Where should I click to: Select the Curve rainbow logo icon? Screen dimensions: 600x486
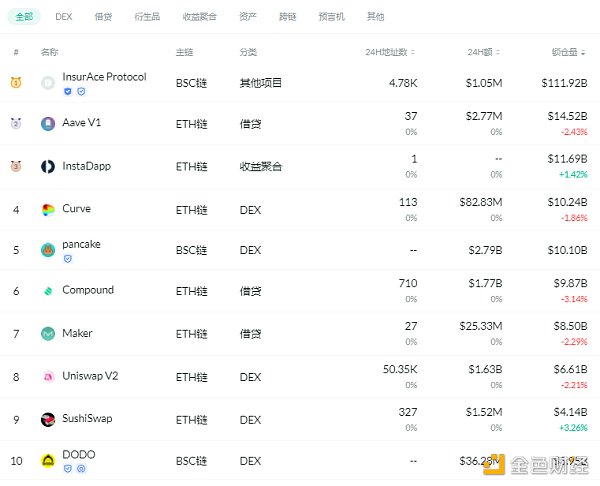tap(47, 209)
